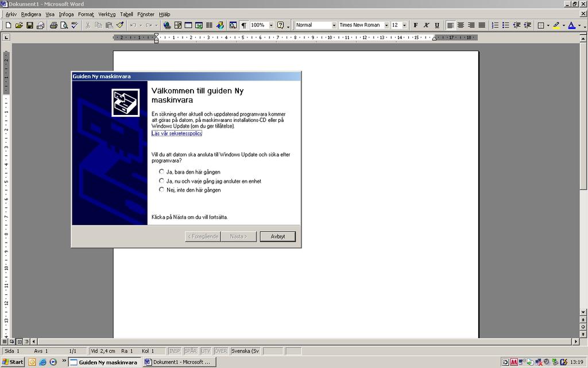The width and height of the screenshot is (588, 368).
Task: Open a file with the folder icon
Action: [19, 25]
